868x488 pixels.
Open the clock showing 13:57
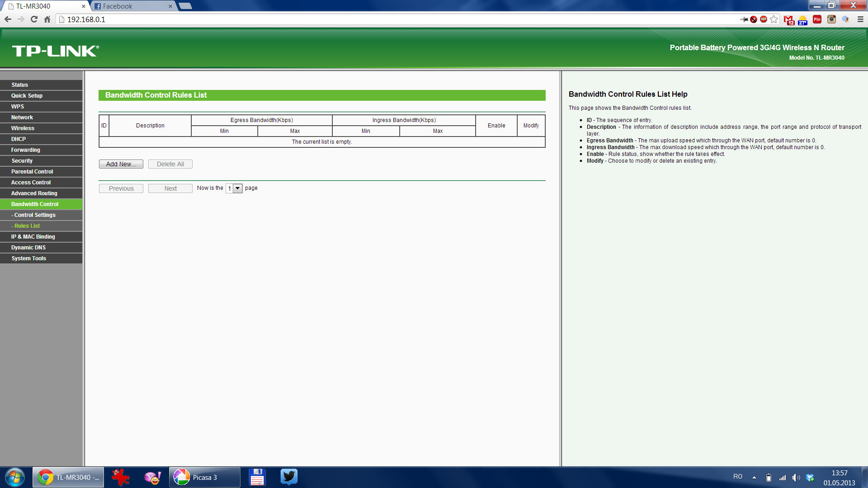(x=839, y=478)
